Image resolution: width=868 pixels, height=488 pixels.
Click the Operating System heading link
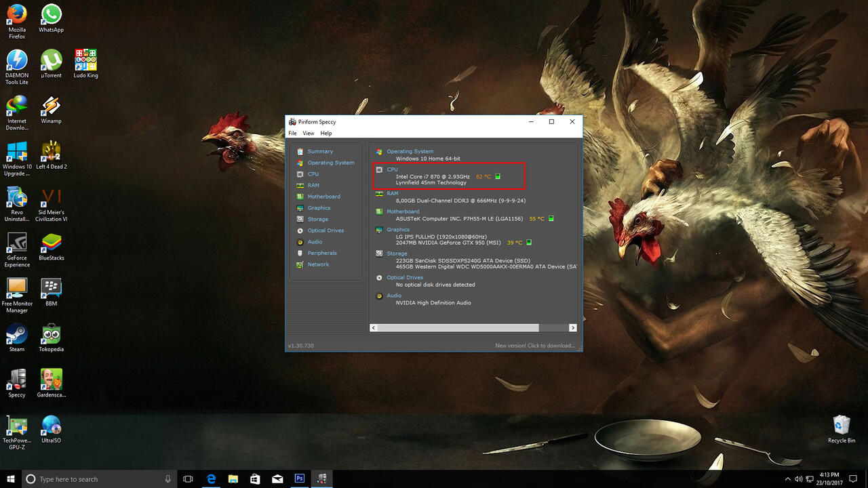[x=410, y=151]
